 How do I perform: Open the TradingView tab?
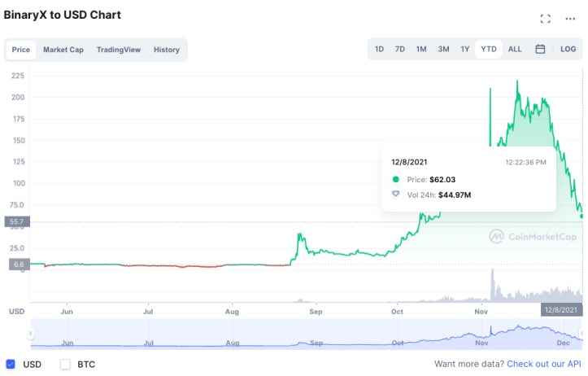pyautogui.click(x=119, y=50)
